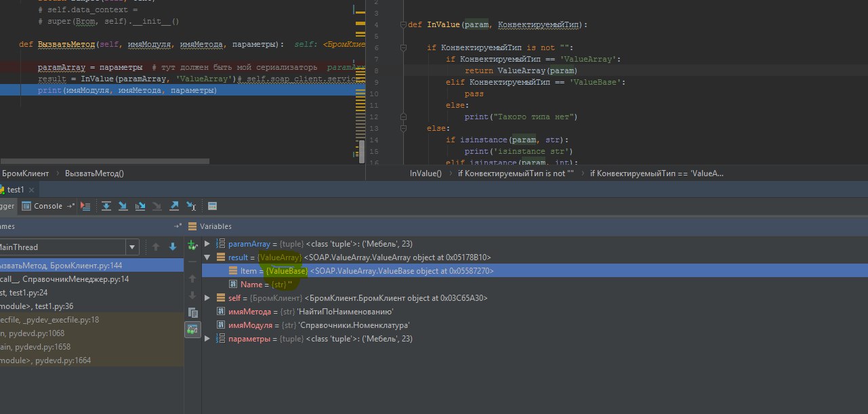Click the Step Into My Code icon
Viewport: 868px width, 414px height.
pos(140,206)
